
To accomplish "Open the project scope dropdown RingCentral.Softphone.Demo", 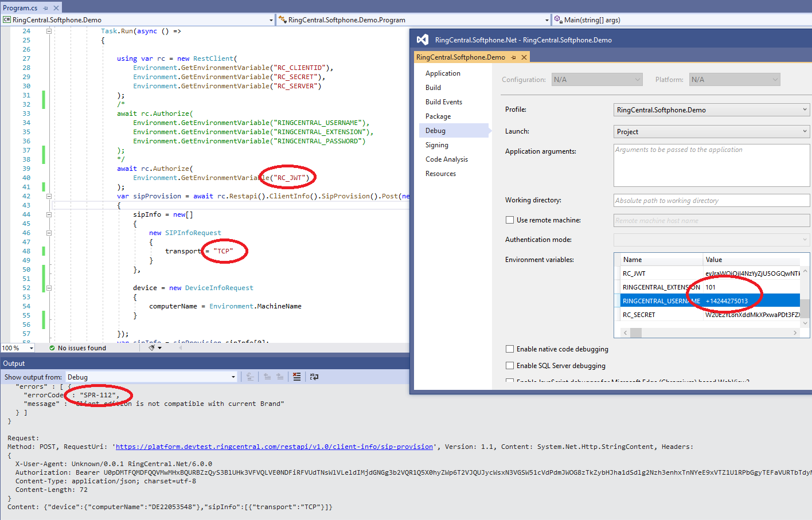I will point(138,20).
